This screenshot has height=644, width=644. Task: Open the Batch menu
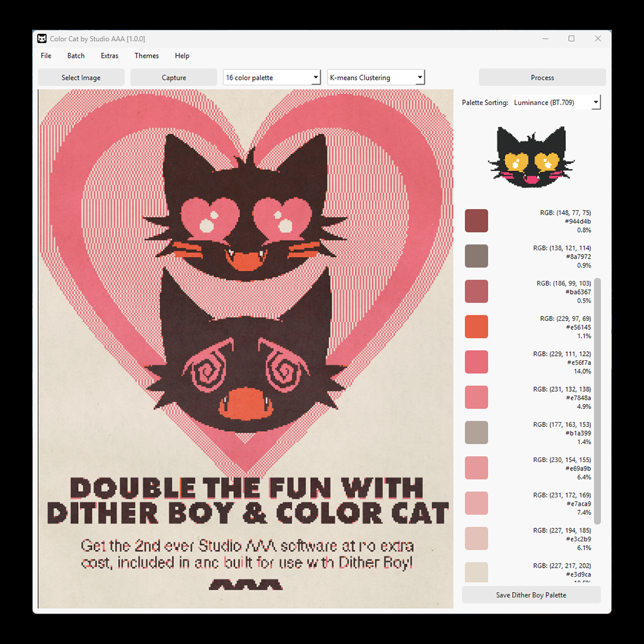(76, 55)
